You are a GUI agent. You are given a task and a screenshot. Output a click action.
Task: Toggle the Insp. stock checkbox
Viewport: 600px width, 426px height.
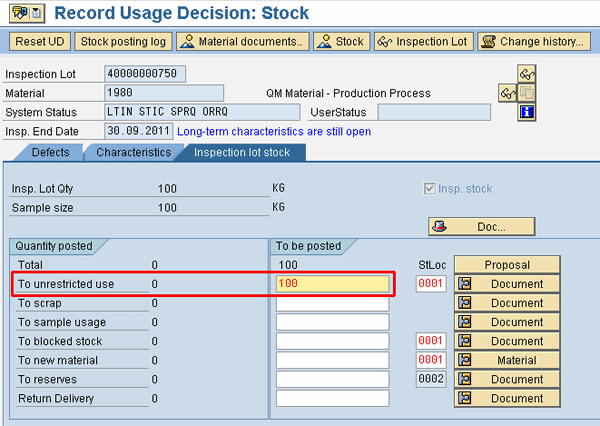(x=430, y=189)
